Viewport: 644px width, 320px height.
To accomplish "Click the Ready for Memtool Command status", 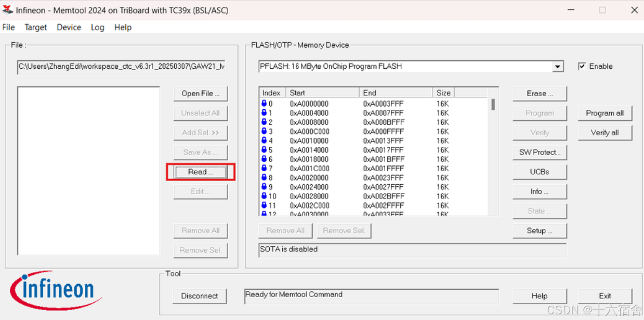I will coord(372,296).
